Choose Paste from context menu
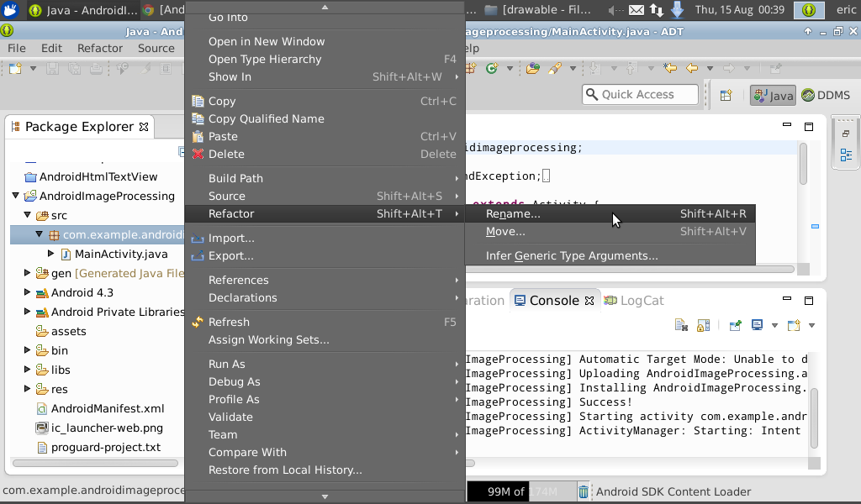 click(x=325, y=136)
